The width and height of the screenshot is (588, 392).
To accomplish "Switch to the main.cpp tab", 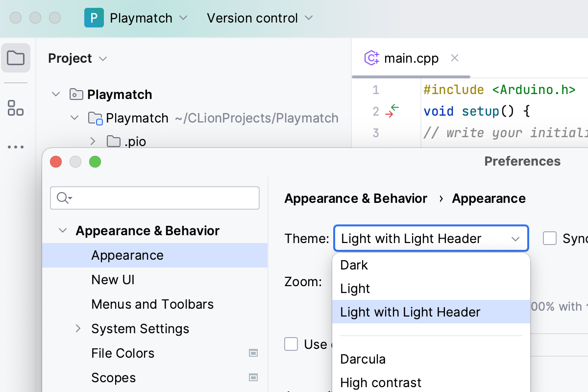I will tap(411, 59).
